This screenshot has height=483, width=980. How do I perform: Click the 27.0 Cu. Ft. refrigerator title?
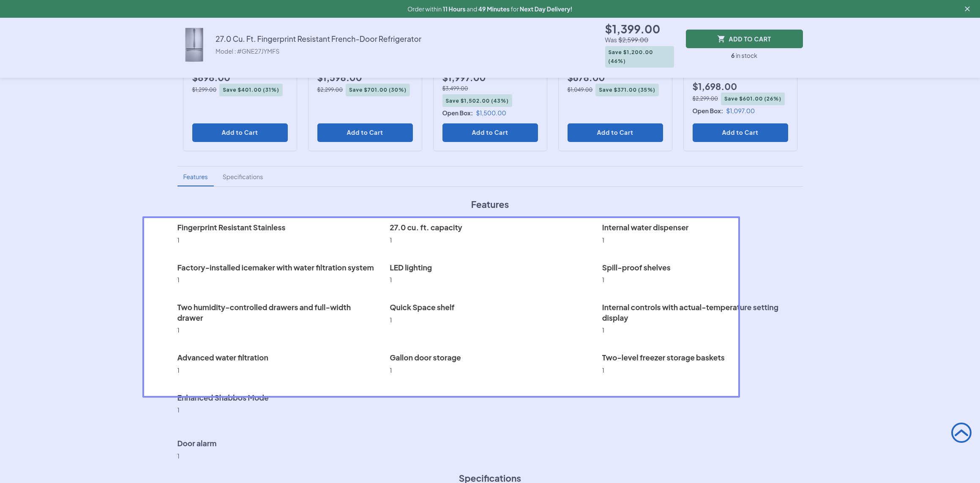318,39
